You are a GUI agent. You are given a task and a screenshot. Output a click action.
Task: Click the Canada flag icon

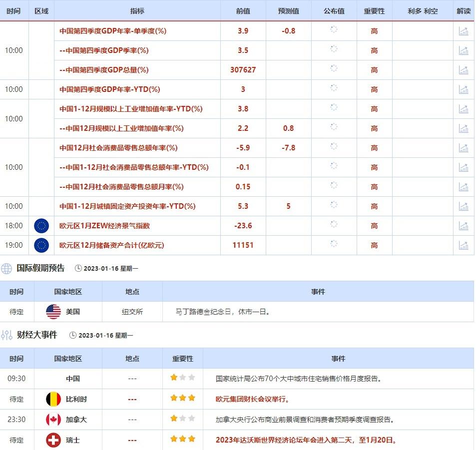pos(53,420)
